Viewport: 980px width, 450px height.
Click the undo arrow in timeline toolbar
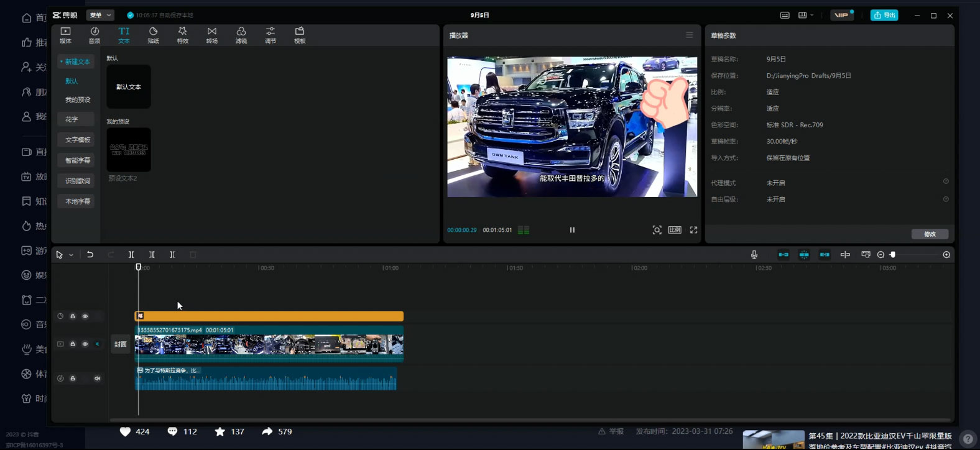pyautogui.click(x=90, y=255)
